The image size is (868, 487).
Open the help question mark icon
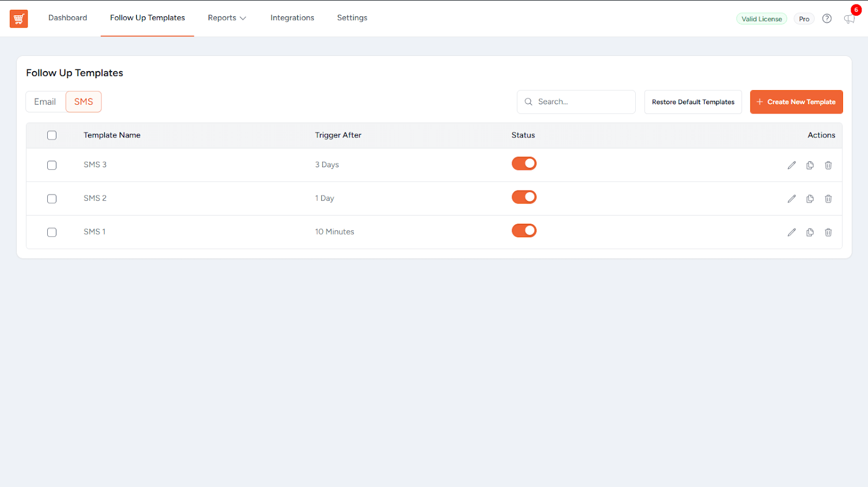point(827,18)
